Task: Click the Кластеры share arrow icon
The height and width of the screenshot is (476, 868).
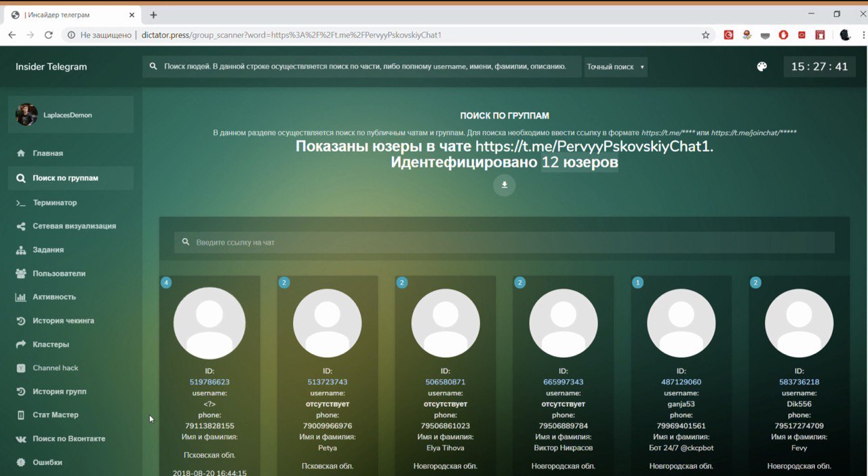Action: click(20, 344)
